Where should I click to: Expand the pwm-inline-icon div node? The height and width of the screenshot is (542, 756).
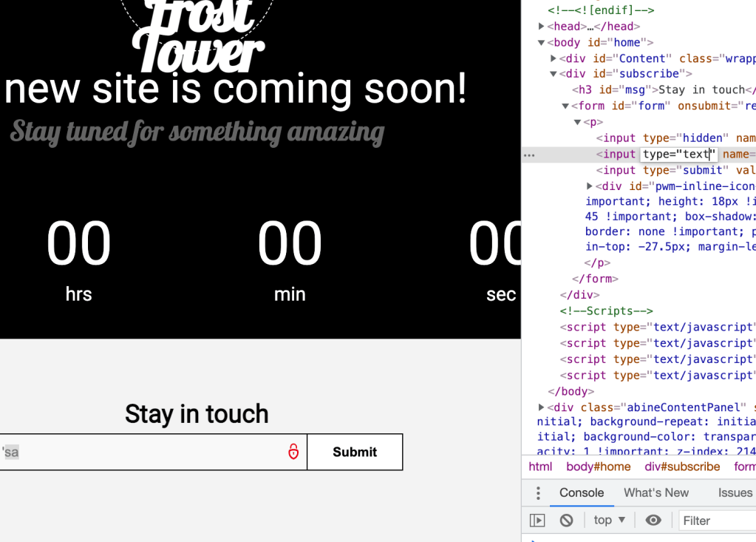(x=590, y=186)
